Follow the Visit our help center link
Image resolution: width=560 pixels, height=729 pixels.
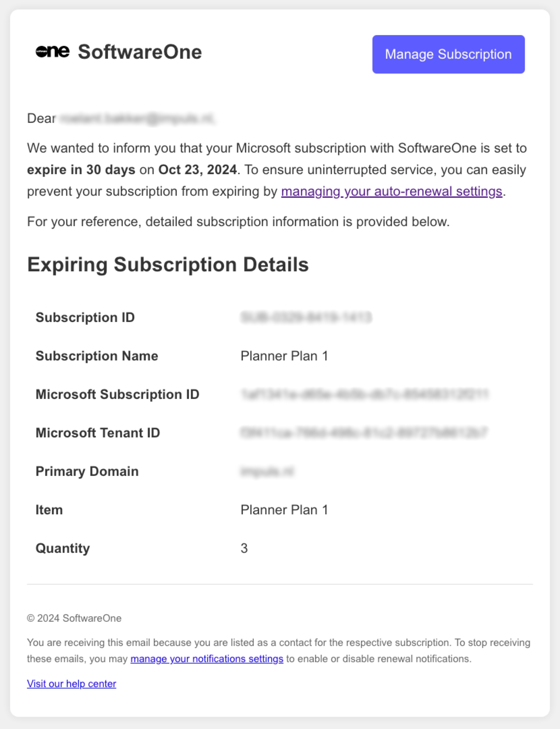pyautogui.click(x=72, y=683)
